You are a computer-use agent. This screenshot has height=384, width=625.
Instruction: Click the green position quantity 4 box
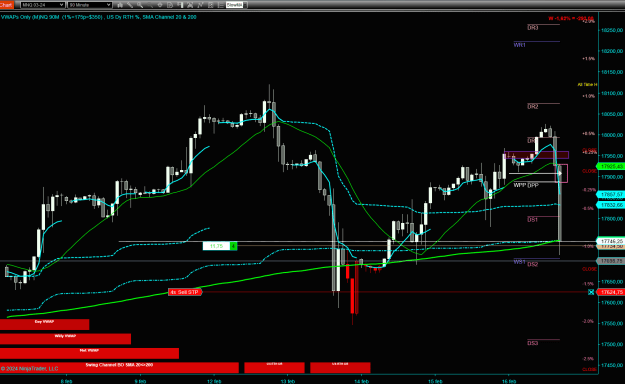[x=234, y=246]
